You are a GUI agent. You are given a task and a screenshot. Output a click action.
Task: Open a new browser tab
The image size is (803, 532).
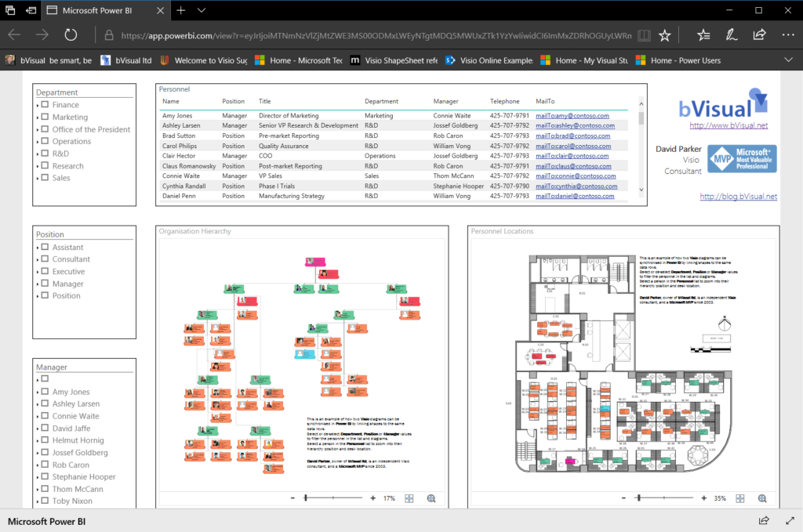(x=181, y=10)
